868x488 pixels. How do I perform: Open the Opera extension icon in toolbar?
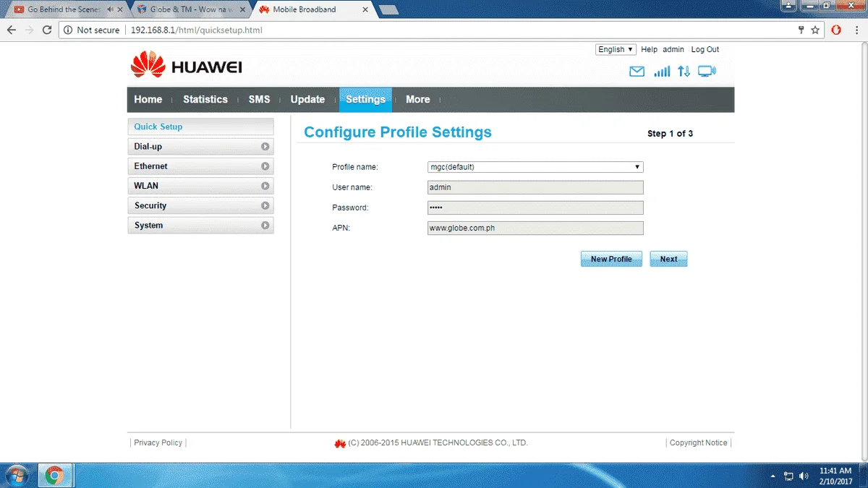coord(836,30)
